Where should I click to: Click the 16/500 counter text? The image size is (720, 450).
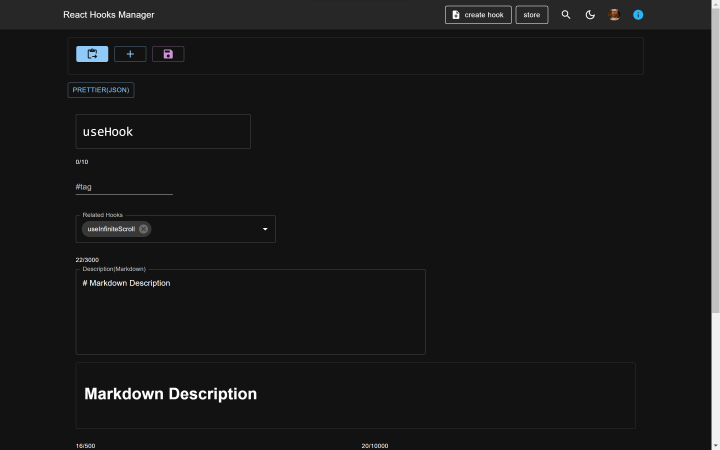pos(85,446)
